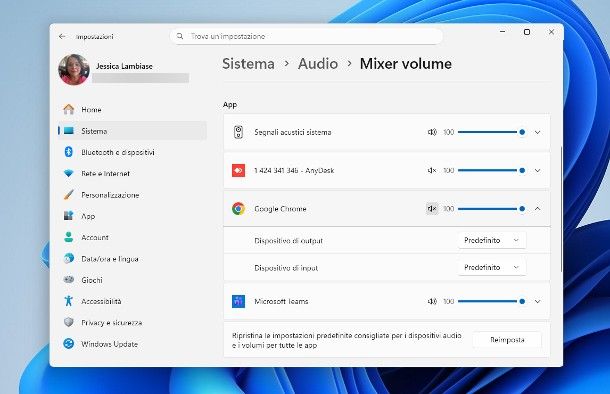Open Dispositivo di input Predefinito dropdown
Image resolution: width=610 pixels, height=394 pixels.
(492, 267)
